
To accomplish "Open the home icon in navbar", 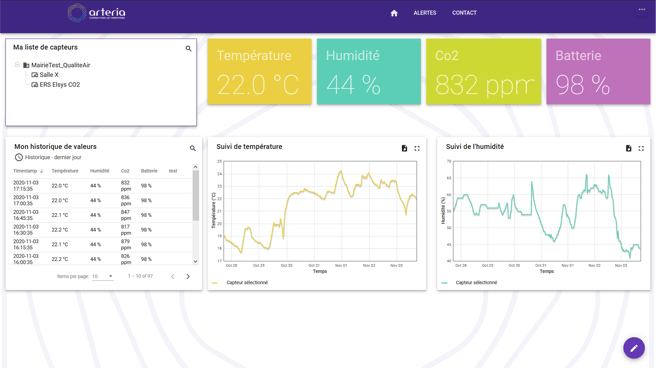I will (x=394, y=13).
